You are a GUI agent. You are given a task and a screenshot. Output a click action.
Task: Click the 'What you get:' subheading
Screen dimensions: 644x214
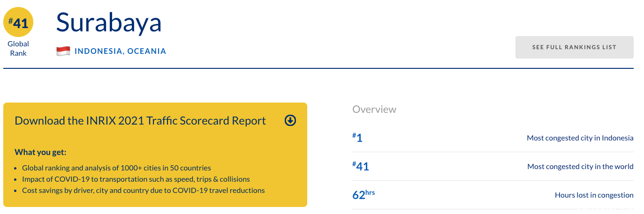(x=40, y=152)
